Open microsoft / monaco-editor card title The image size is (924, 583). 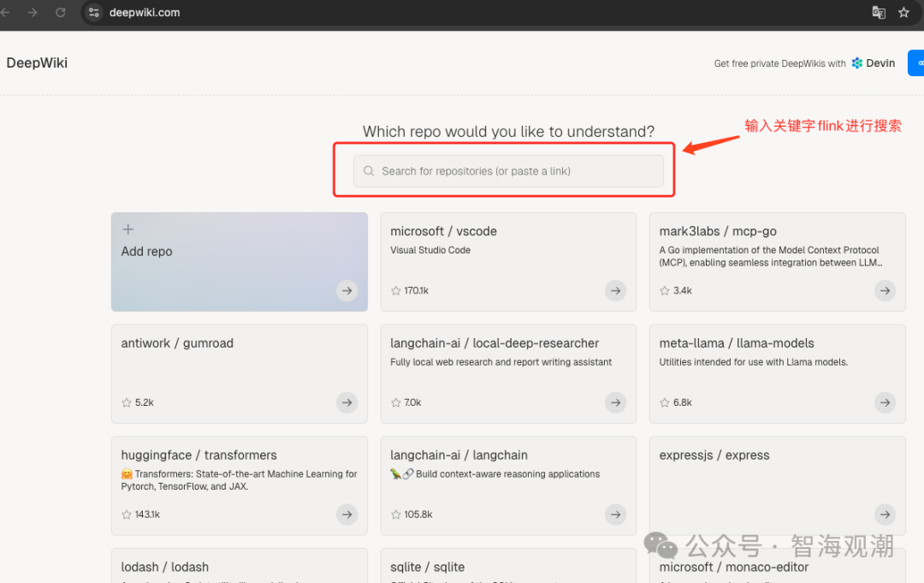(734, 567)
